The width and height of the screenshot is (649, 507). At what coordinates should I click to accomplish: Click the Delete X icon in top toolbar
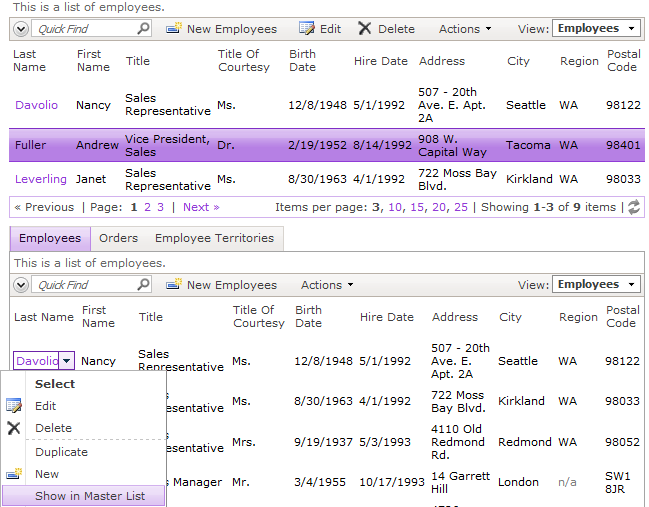coord(365,29)
